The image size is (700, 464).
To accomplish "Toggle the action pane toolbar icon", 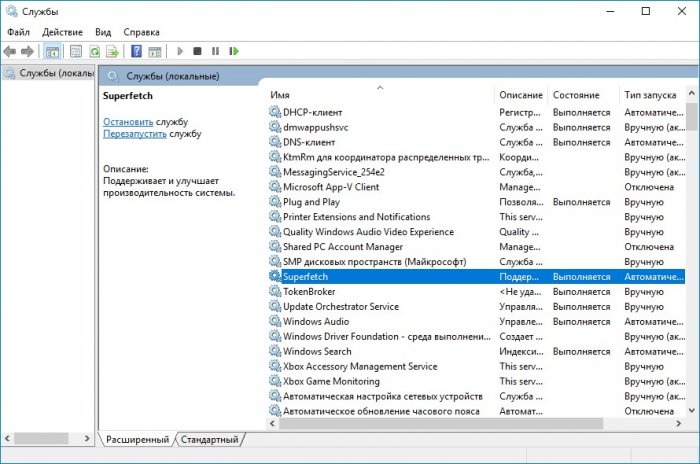I will click(154, 51).
